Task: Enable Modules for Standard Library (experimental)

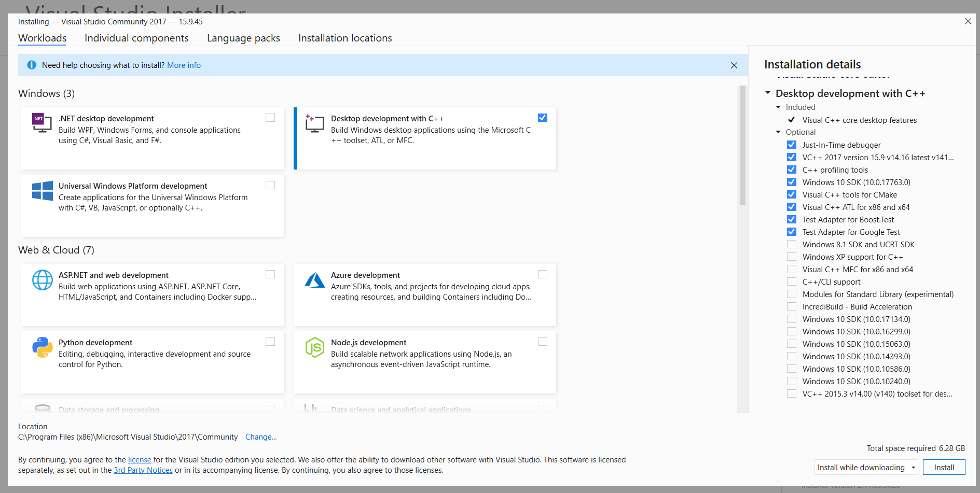Action: [792, 294]
